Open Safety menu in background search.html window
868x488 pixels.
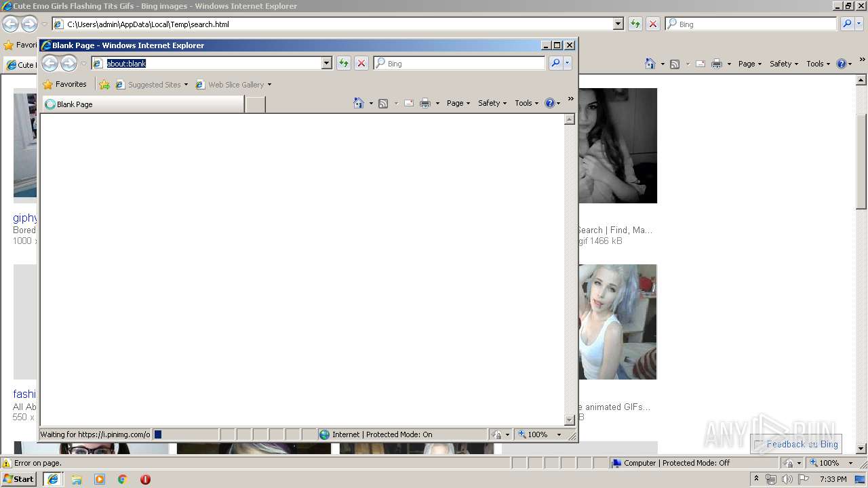pyautogui.click(x=783, y=64)
